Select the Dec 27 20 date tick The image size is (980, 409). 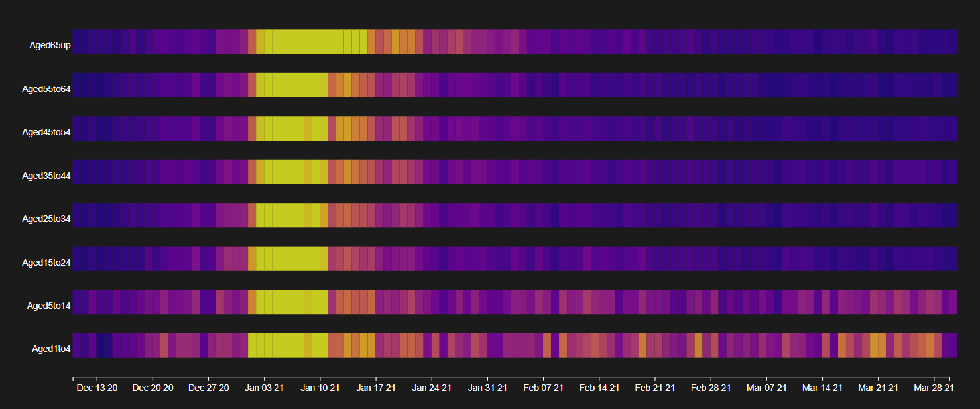[208, 388]
